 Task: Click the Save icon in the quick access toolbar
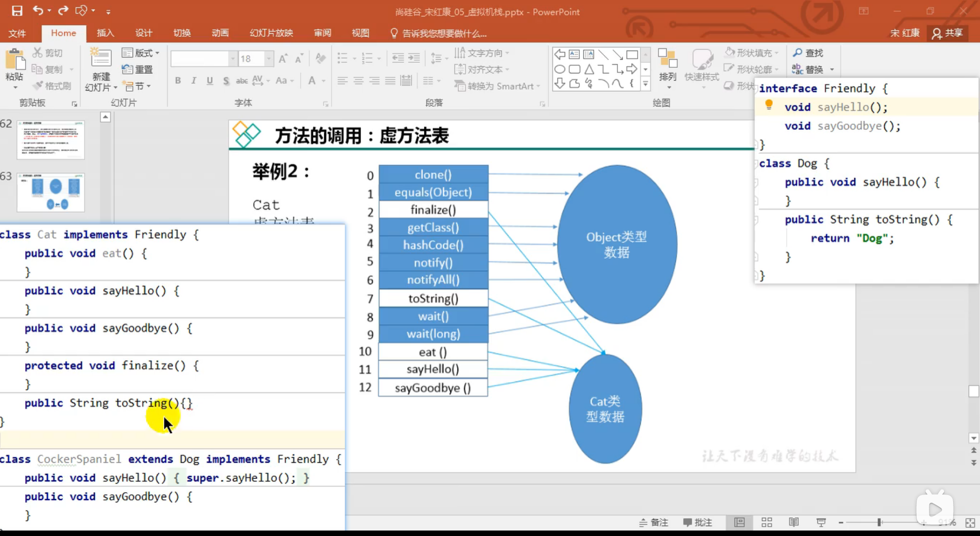pos(17,11)
